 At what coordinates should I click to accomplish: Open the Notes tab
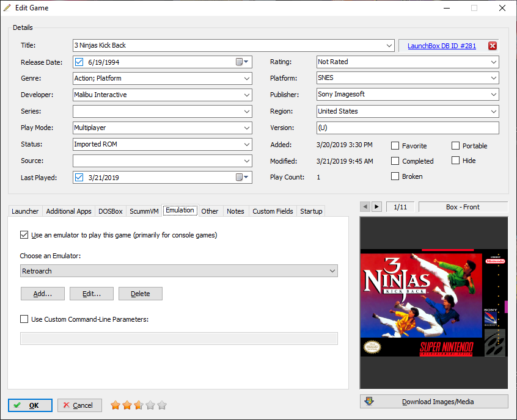pyautogui.click(x=235, y=211)
